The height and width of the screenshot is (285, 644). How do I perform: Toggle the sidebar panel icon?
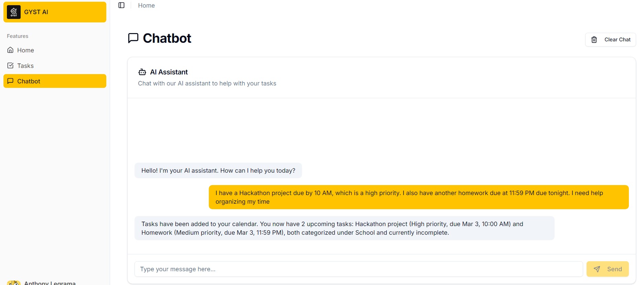click(121, 5)
